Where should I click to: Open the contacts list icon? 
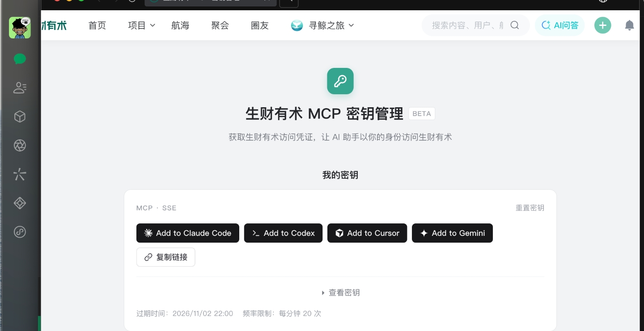pos(20,88)
